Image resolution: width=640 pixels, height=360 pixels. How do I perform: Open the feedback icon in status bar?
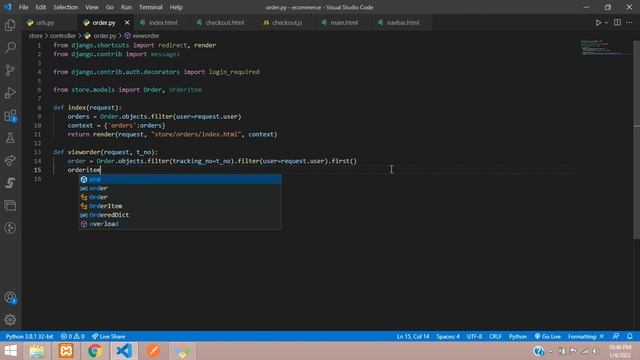(x=616, y=336)
